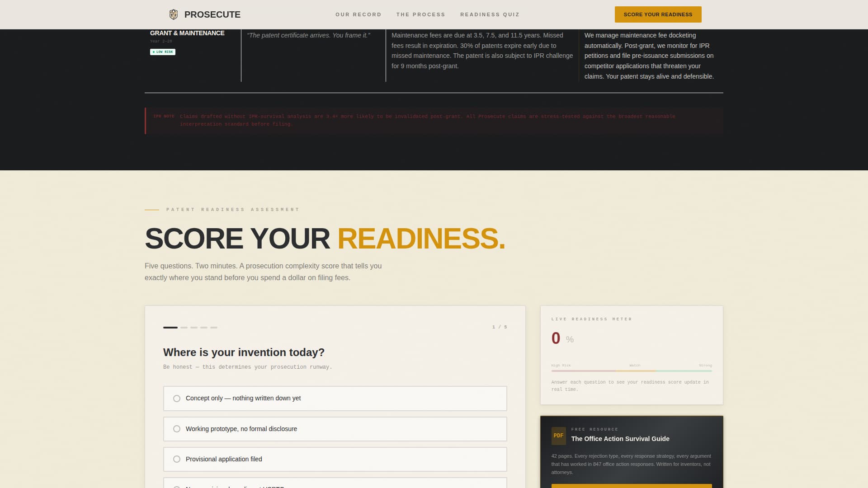Click the GRANT & MAINTENANCE heading
Screen dimensions: 868x488
[x=187, y=33]
